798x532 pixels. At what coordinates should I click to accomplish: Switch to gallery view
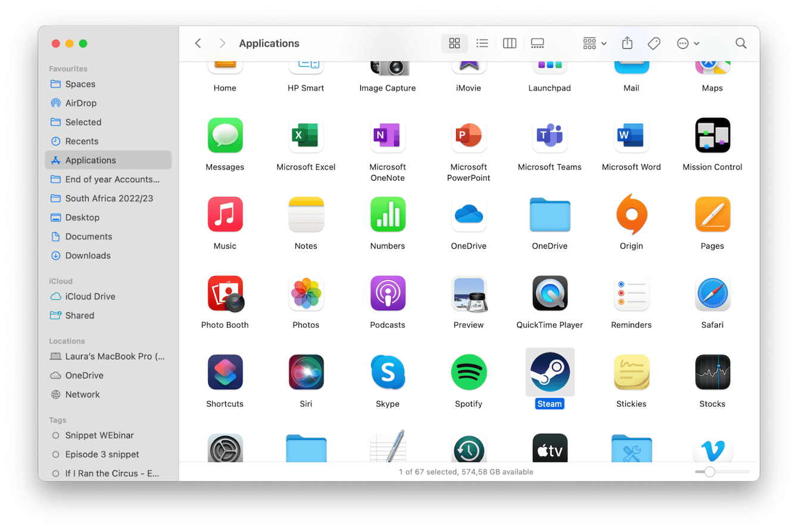tap(537, 43)
